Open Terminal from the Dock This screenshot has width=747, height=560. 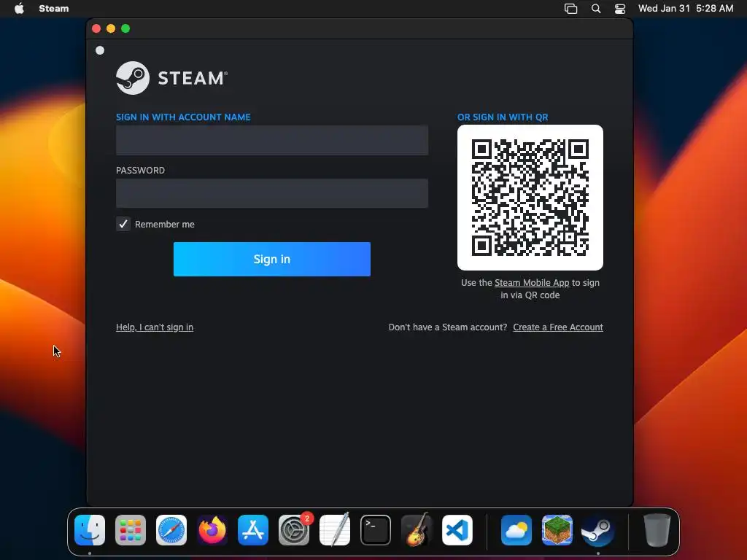coord(376,530)
